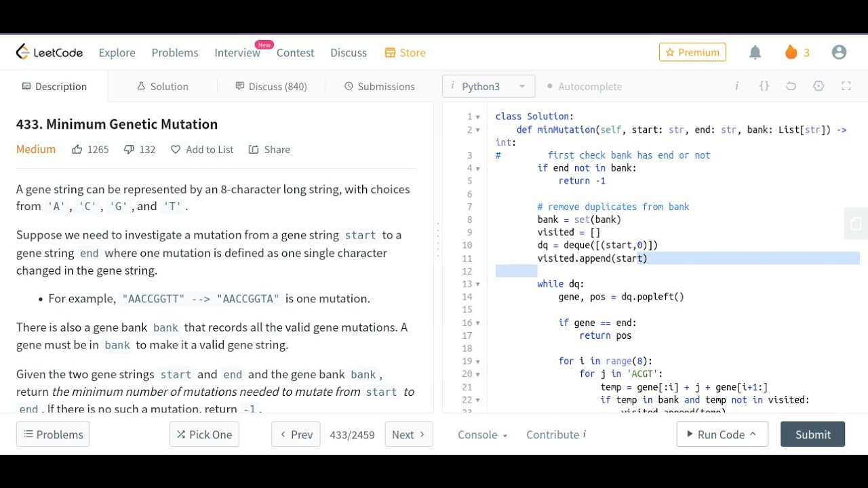The image size is (868, 488).
Task: Open the Store link
Action: coord(405,52)
